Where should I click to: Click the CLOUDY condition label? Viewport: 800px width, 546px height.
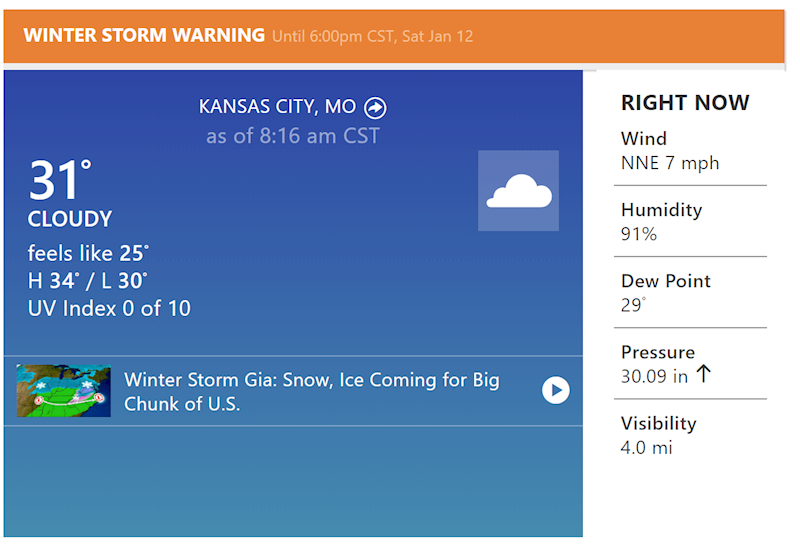click(x=70, y=219)
